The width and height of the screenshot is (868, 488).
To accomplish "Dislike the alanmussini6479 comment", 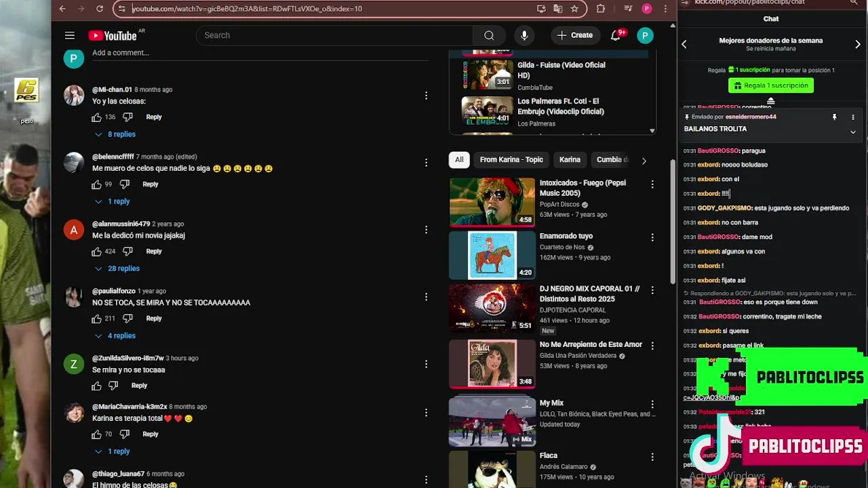I will pyautogui.click(x=127, y=251).
